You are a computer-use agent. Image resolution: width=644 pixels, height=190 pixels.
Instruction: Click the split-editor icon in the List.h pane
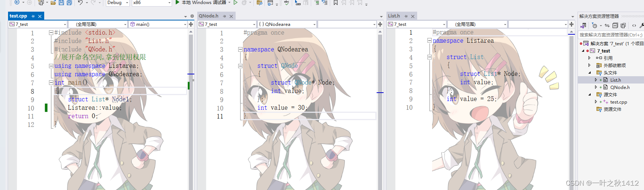click(x=571, y=24)
